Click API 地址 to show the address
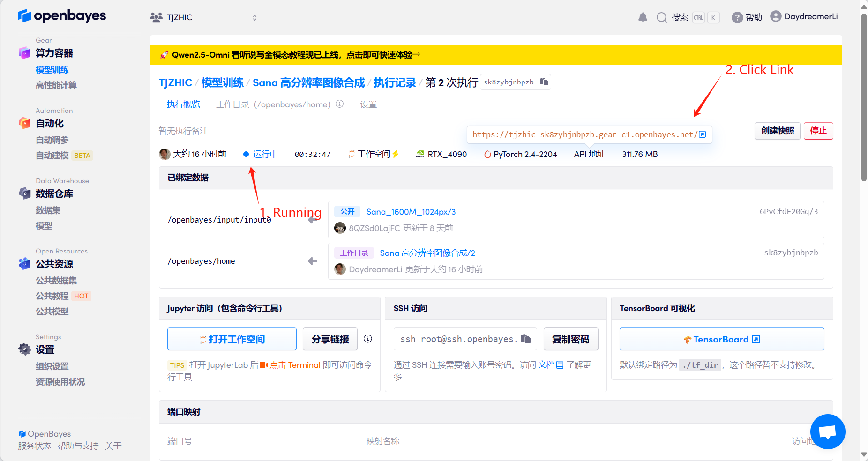This screenshot has height=461, width=868. coord(589,154)
